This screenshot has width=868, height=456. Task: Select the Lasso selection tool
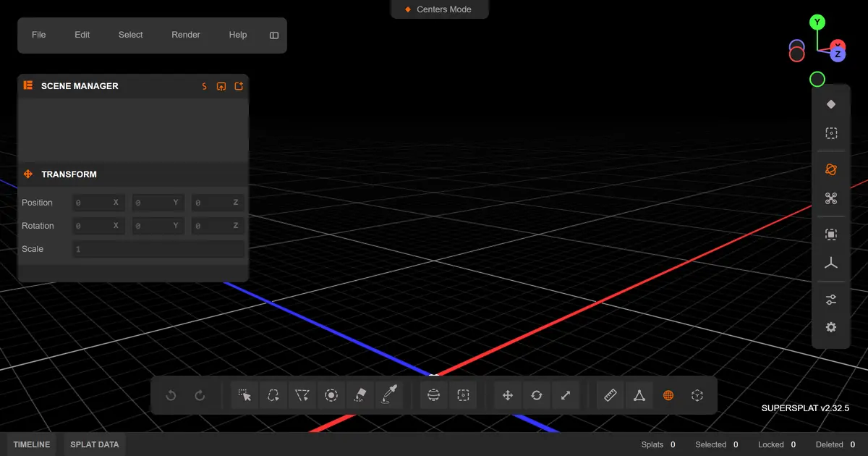(x=274, y=395)
